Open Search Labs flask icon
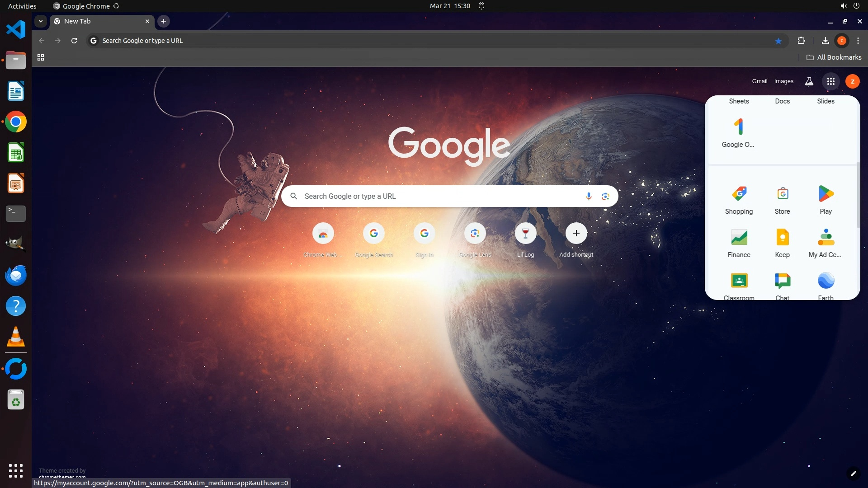The width and height of the screenshot is (868, 488). (x=809, y=81)
